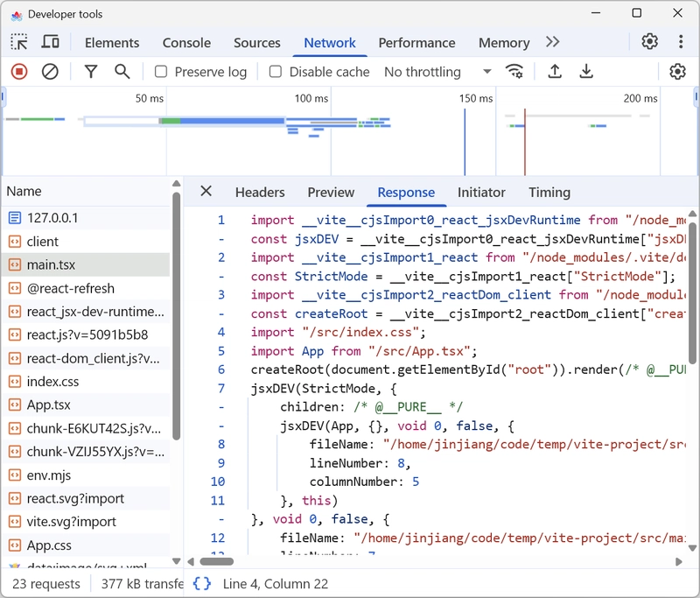Image resolution: width=700 pixels, height=598 pixels.
Task: Click the 127.0.0.1 document icon
Action: [x=15, y=218]
